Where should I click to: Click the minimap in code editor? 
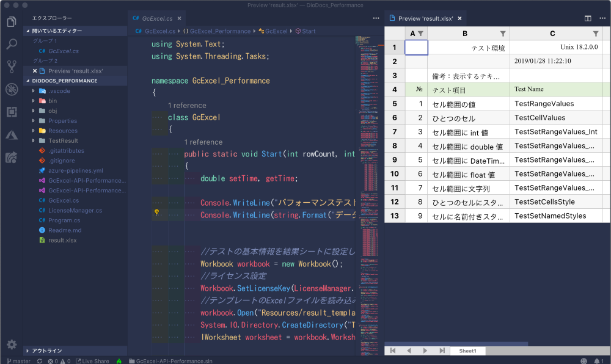368,195
